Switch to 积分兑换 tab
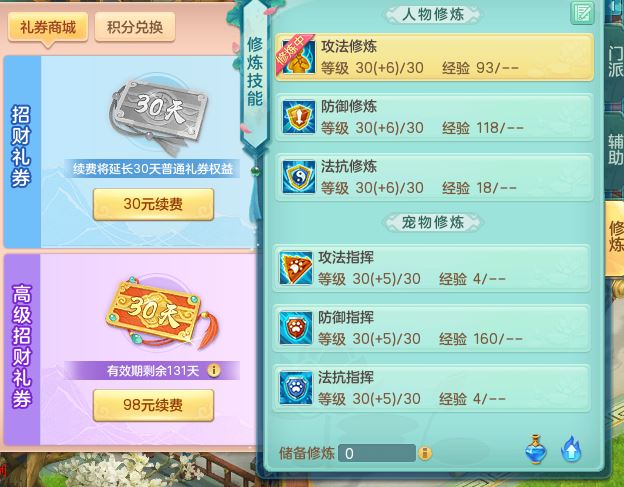 coord(135,27)
